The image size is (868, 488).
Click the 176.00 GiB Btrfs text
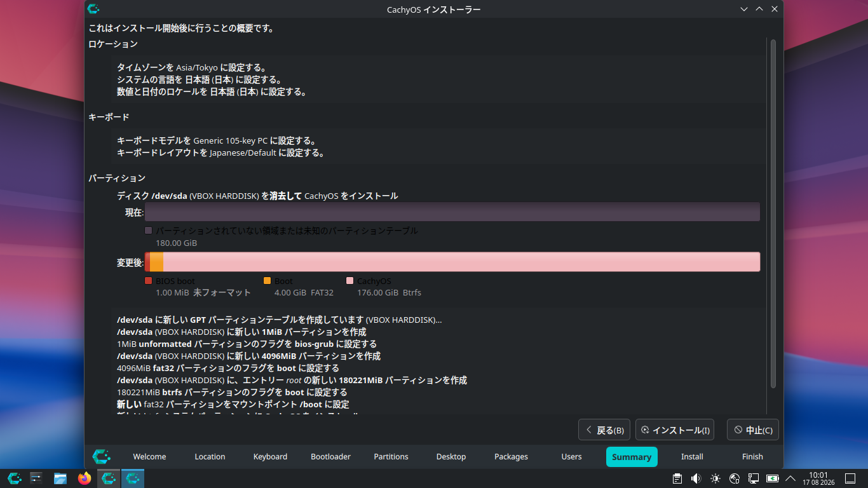(389, 292)
